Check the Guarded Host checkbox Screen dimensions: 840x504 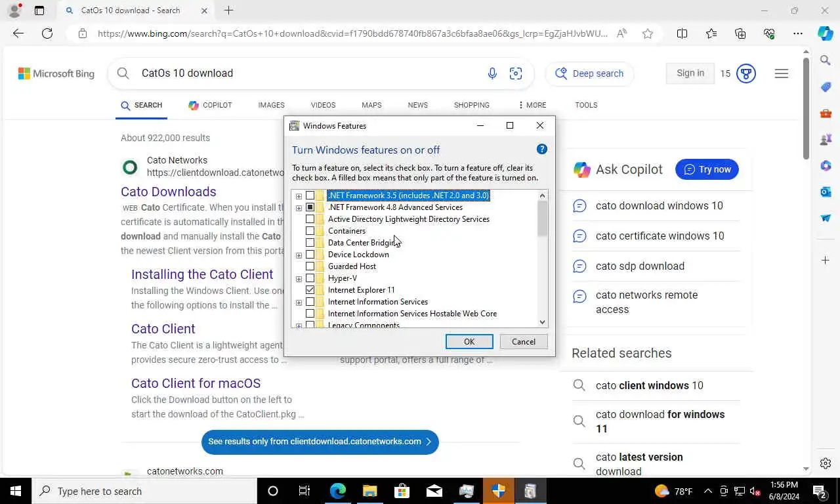click(310, 266)
